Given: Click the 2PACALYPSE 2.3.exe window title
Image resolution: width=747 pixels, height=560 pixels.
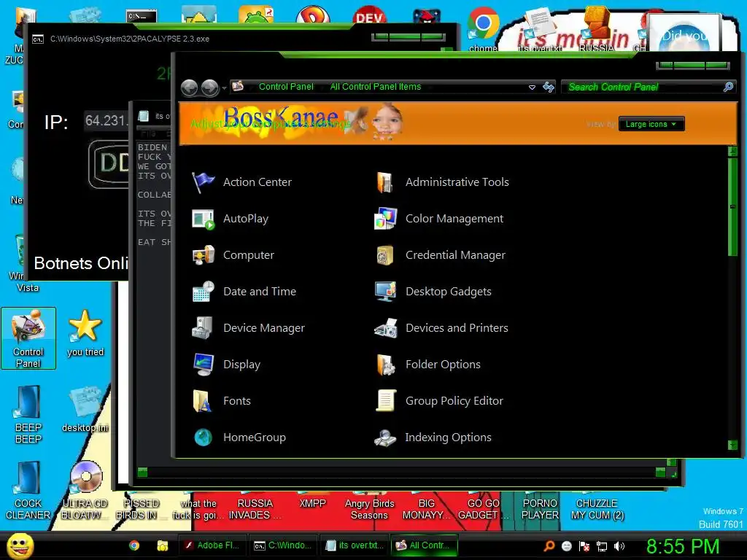Looking at the screenshot, I should click(130, 39).
